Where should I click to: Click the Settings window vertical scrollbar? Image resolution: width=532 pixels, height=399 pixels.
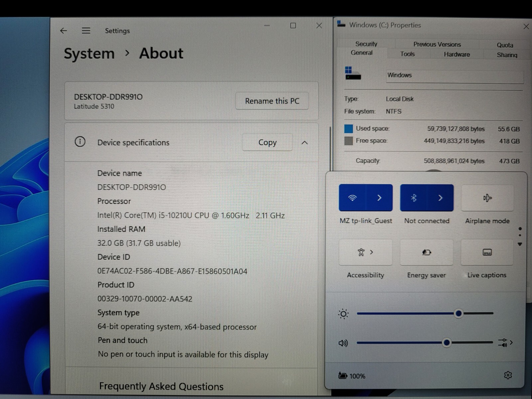pos(330,150)
